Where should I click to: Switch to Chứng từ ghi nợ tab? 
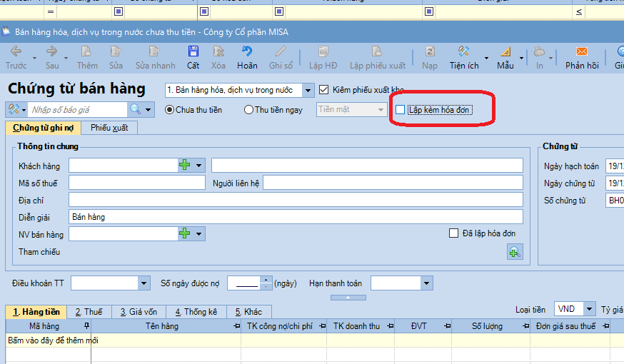[43, 128]
